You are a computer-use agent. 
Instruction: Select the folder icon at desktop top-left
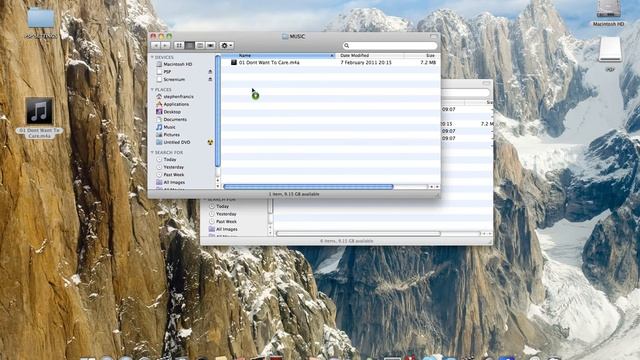(x=41, y=18)
